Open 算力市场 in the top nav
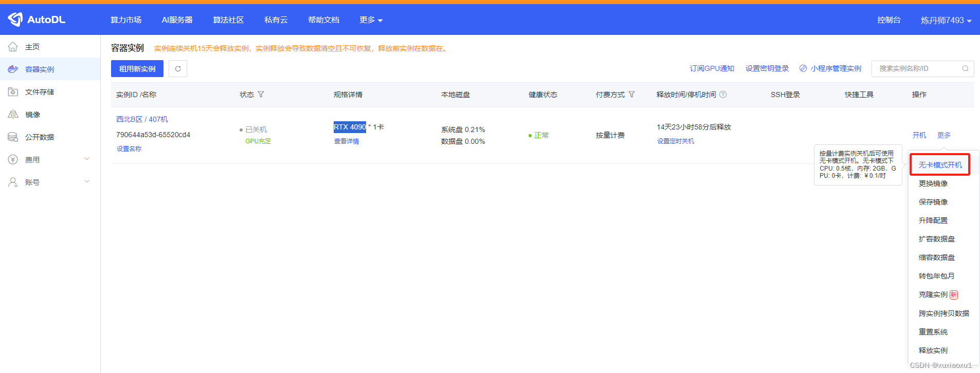Viewport: 980px width, 373px height. [126, 20]
